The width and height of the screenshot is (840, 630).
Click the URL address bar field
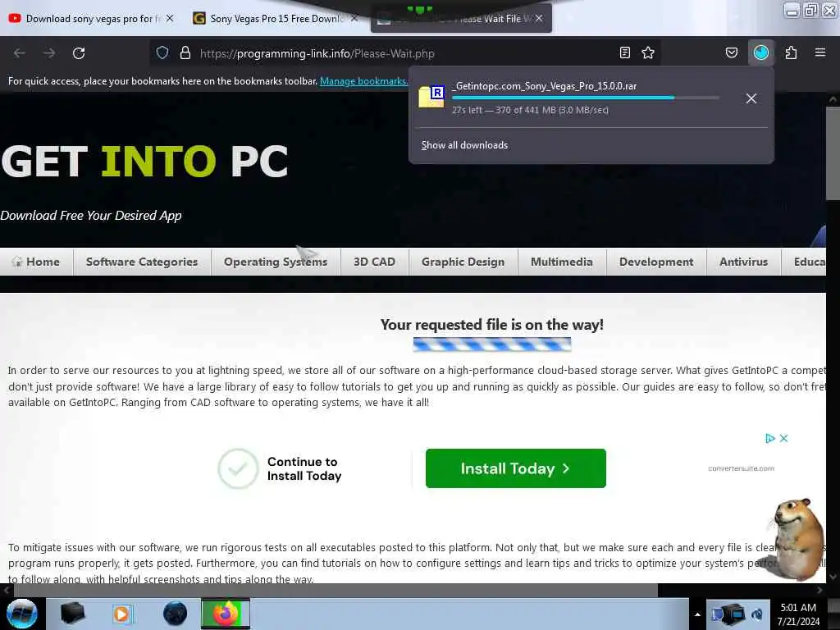click(x=407, y=53)
